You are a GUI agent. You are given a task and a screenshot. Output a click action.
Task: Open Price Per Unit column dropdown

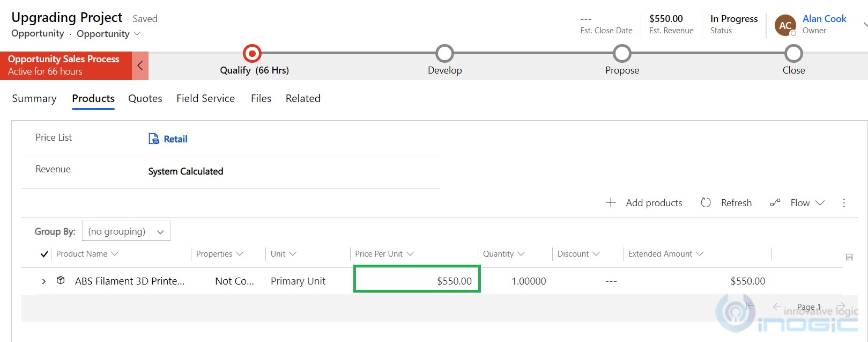point(410,254)
